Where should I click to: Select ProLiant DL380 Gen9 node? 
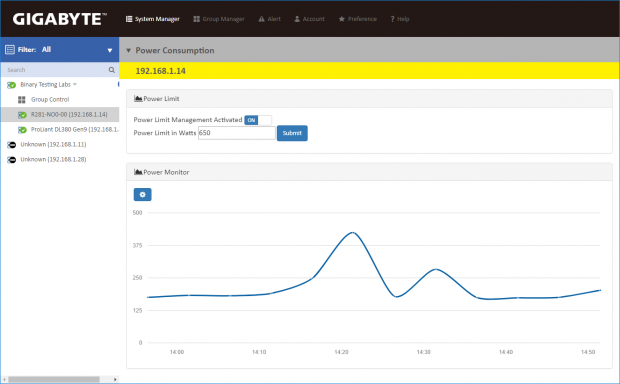pyautogui.click(x=75, y=130)
